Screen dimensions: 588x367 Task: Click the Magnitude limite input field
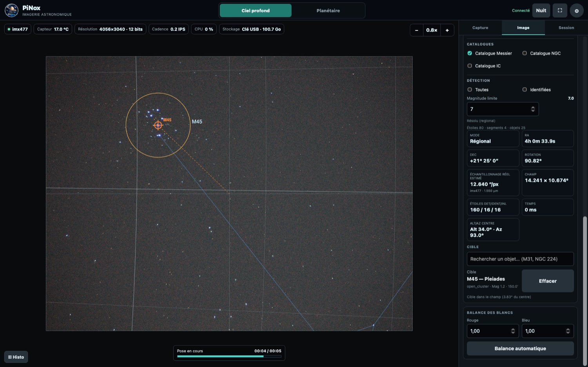point(503,109)
